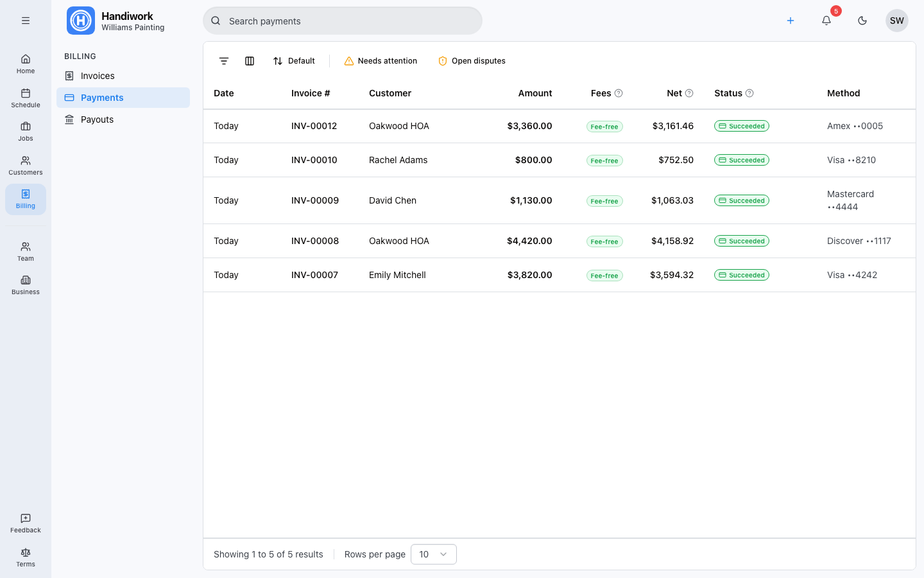Open invoice INV-00010
The height and width of the screenshot is (578, 924).
(x=314, y=160)
